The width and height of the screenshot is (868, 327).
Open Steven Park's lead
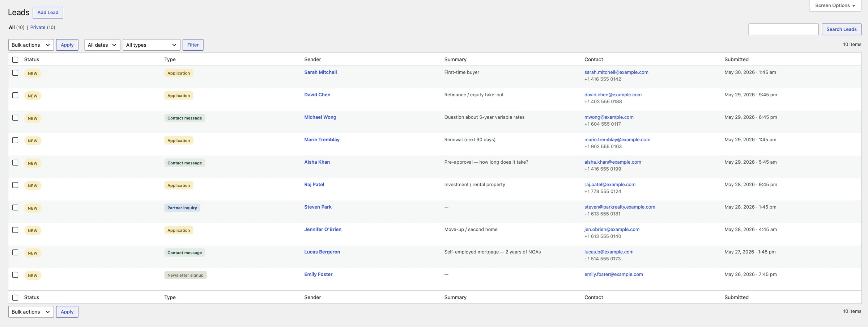(318, 207)
